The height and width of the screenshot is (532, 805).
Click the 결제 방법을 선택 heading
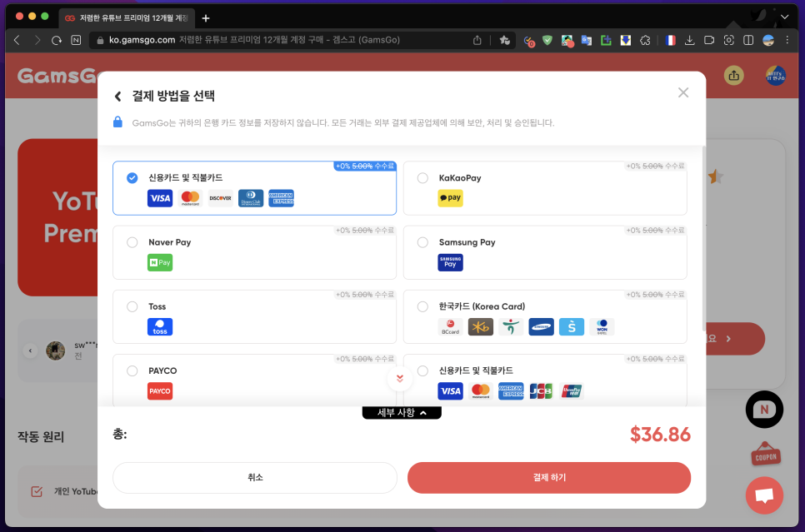173,96
